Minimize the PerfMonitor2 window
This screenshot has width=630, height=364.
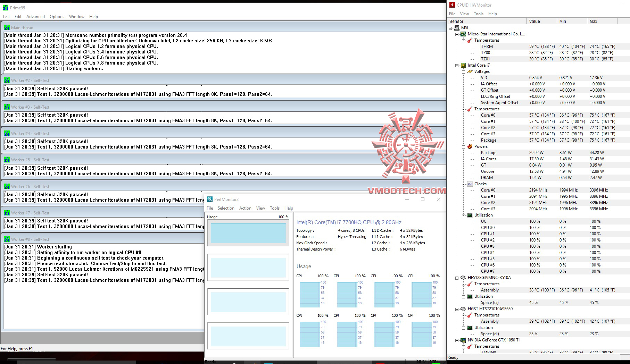coord(407,199)
